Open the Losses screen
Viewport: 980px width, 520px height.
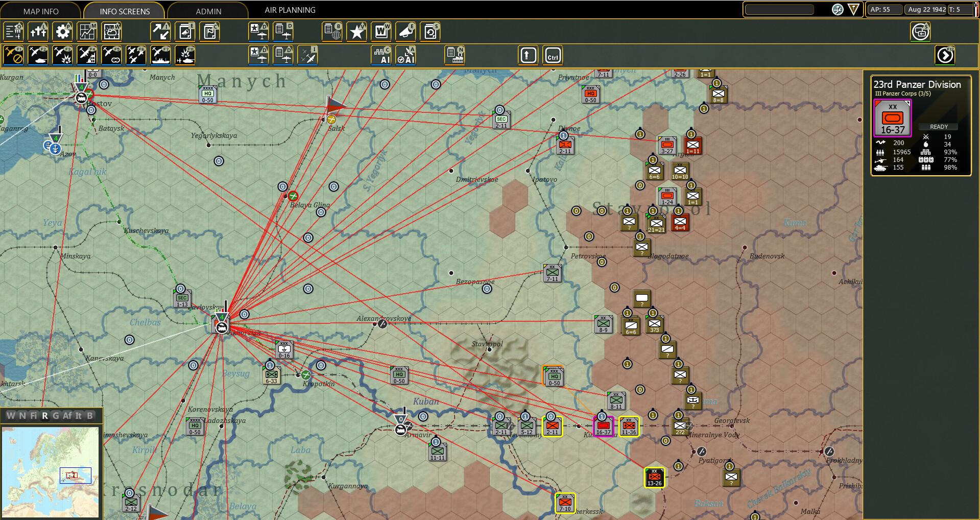(x=38, y=31)
